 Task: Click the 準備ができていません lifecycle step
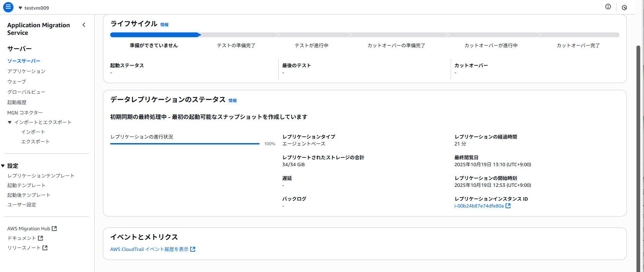point(154,46)
